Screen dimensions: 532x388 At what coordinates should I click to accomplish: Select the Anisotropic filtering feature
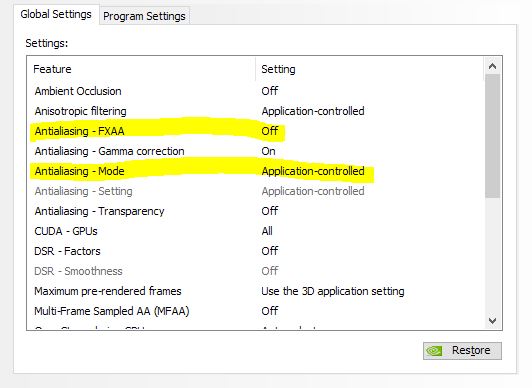(x=80, y=111)
